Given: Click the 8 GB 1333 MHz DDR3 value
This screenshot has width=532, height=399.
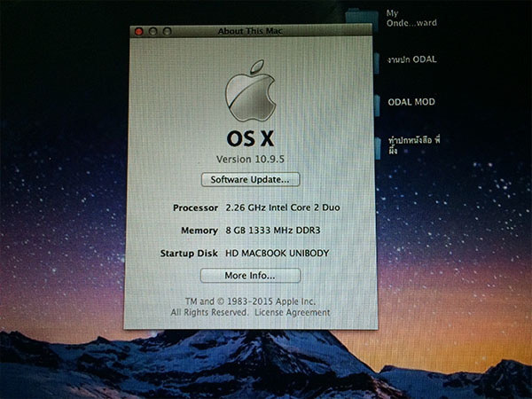Looking at the screenshot, I should 273,231.
